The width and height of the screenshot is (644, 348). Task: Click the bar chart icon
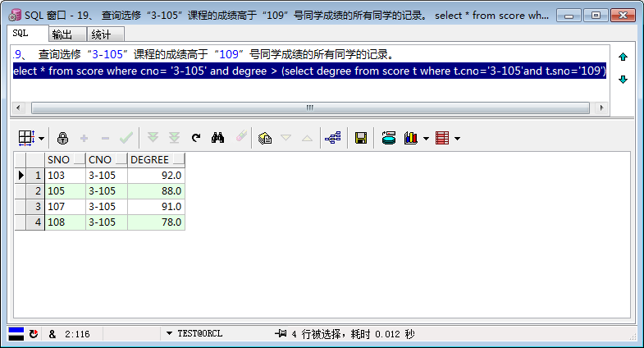coord(411,138)
